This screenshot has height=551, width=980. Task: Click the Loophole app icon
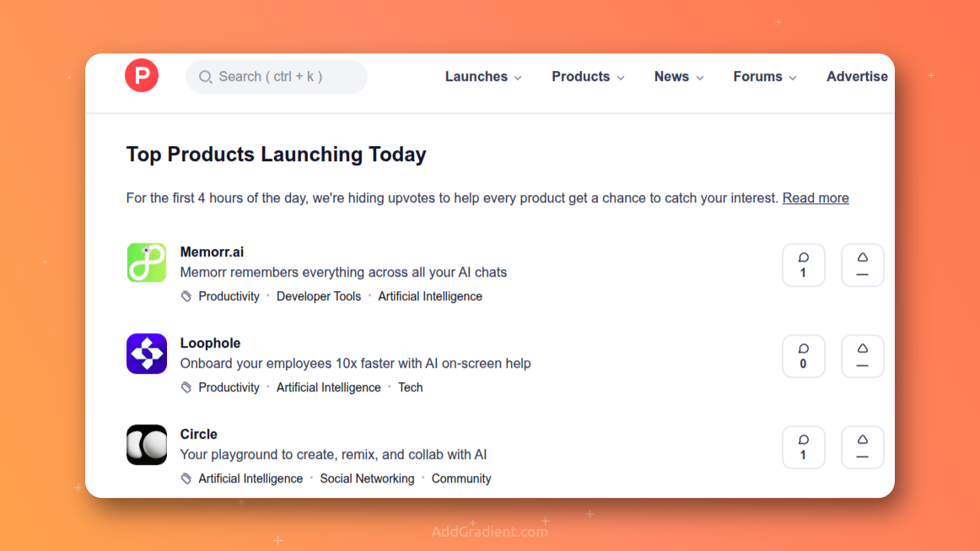coord(146,354)
